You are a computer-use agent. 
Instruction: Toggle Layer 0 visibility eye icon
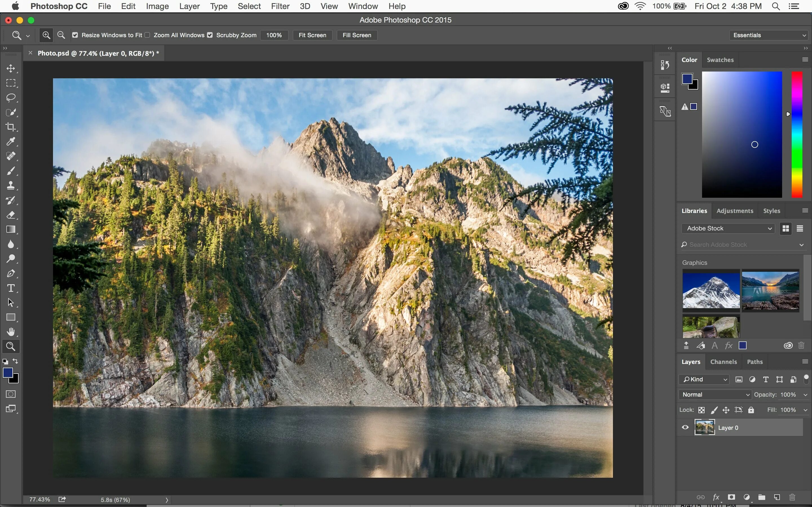685,428
